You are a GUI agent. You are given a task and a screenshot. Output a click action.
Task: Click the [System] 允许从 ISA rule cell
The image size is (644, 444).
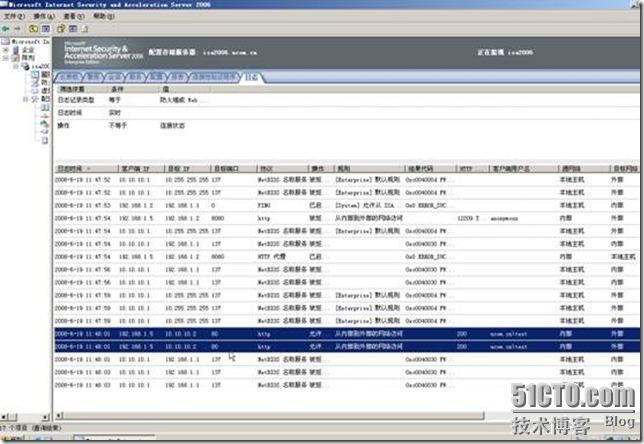point(365,205)
